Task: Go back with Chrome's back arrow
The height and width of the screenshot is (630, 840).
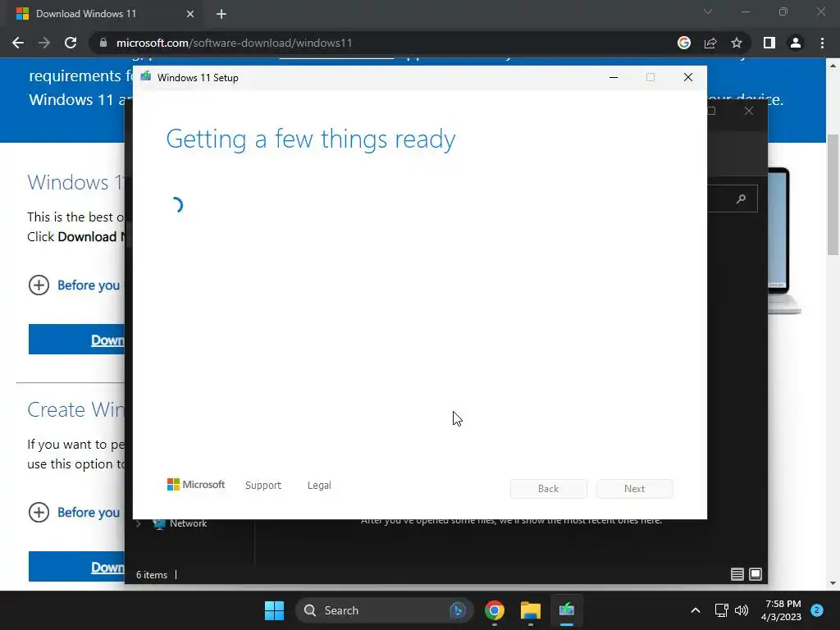Action: [x=18, y=43]
